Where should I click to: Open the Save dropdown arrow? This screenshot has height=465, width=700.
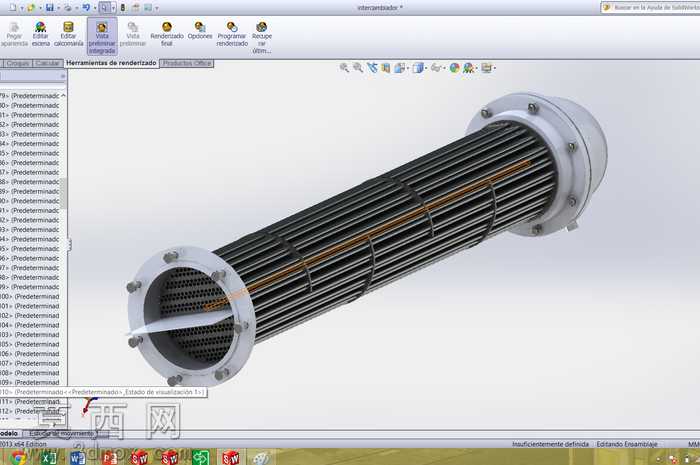pyautogui.click(x=58, y=8)
